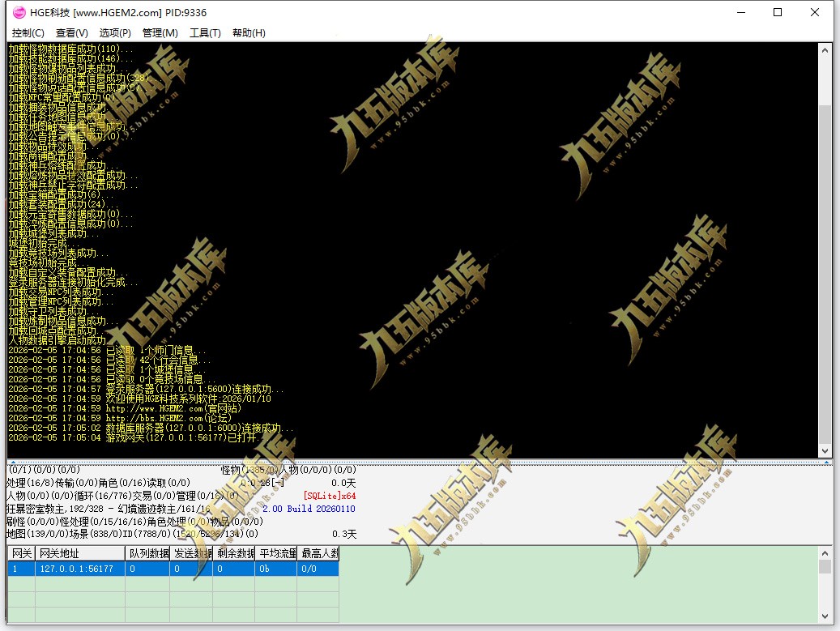
Task: Click the log panel scrollbar thumb
Action: point(825,273)
